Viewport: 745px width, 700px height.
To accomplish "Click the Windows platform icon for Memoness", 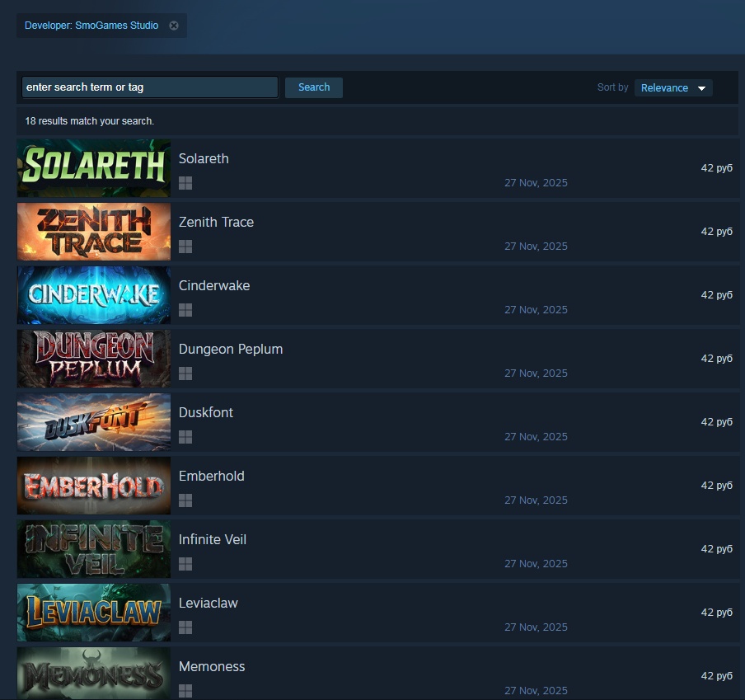I will (185, 691).
